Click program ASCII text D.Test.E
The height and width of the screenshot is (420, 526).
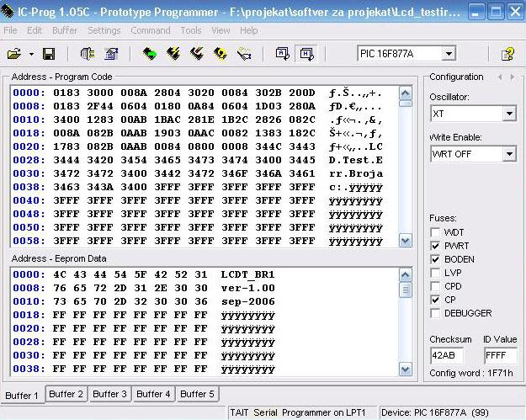coord(356,160)
